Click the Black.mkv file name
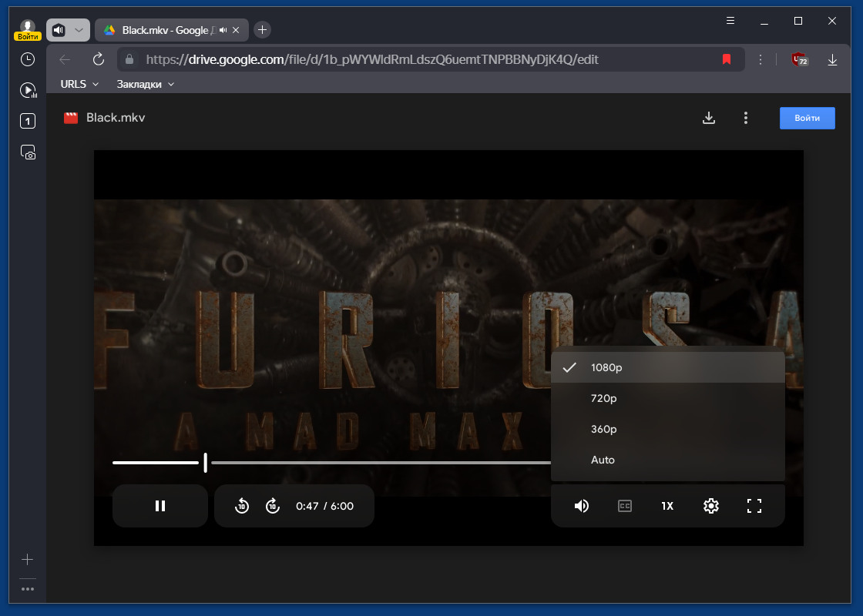 116,118
